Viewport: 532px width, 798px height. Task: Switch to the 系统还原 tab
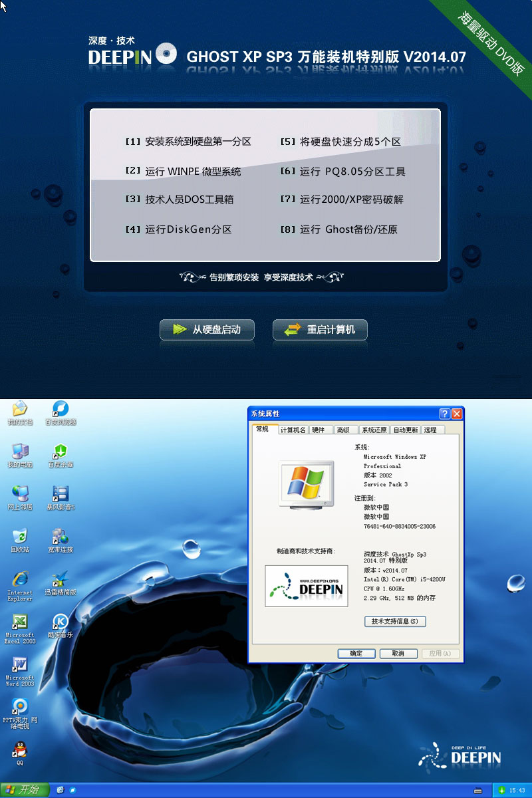[374, 430]
